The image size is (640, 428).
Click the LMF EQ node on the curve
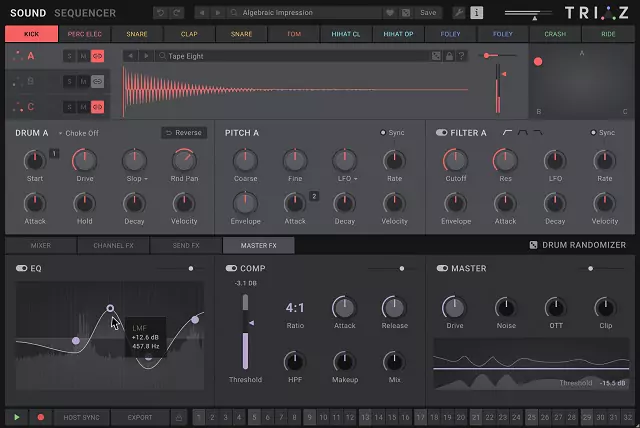[110, 308]
